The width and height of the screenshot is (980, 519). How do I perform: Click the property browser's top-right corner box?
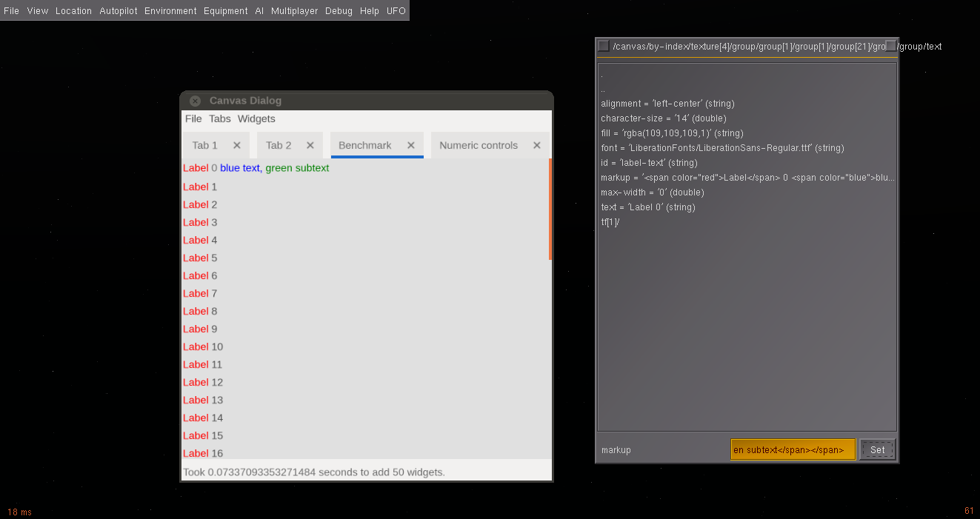click(x=890, y=46)
